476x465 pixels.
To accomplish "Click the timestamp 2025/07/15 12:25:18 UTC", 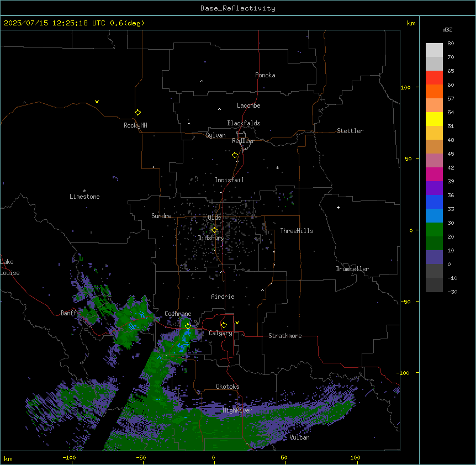I will click(55, 23).
